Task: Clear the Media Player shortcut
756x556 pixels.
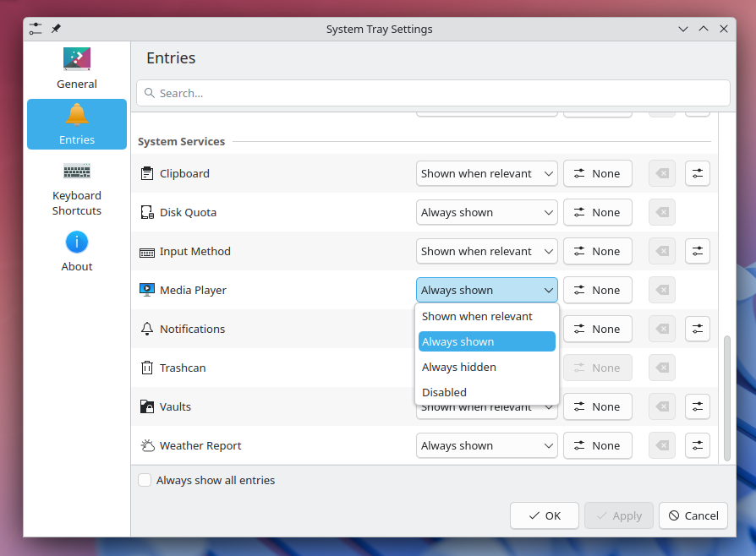Action: tap(662, 290)
